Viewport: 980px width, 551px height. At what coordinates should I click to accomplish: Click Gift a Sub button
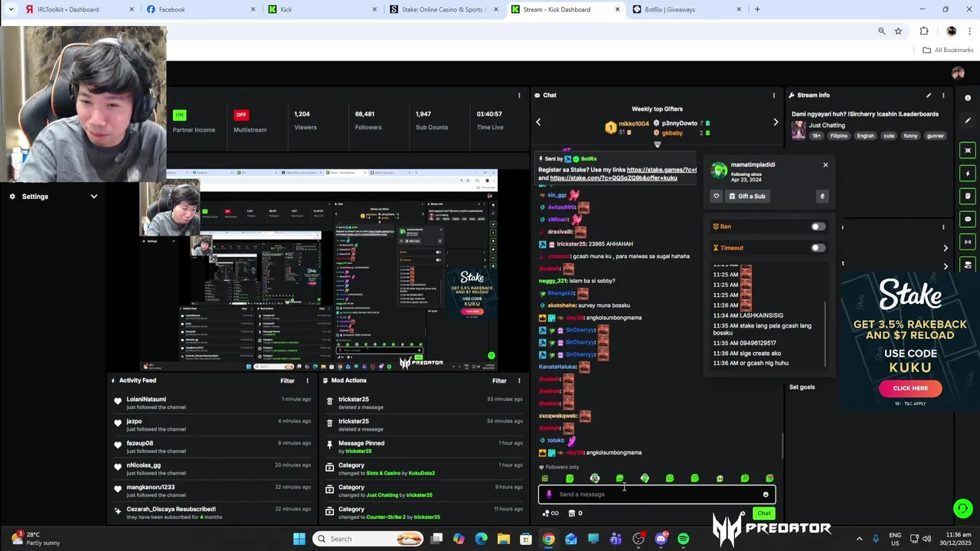tap(746, 197)
